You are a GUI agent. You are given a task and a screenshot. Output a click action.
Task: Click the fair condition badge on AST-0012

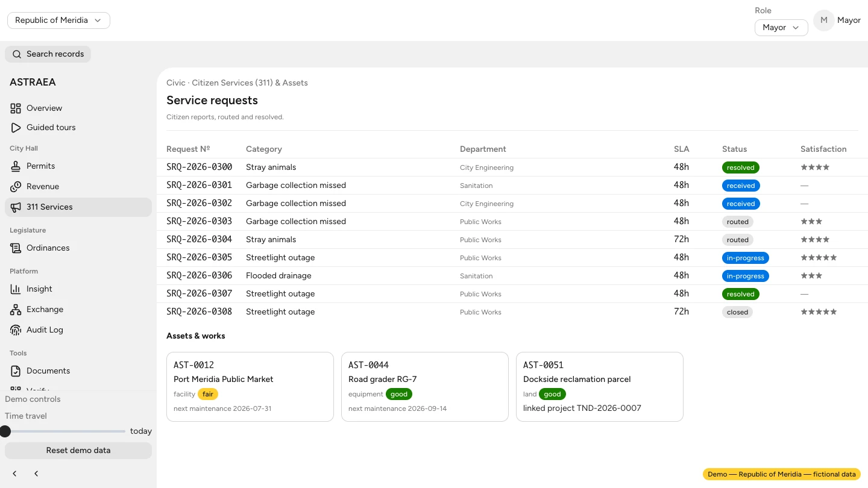click(x=208, y=394)
